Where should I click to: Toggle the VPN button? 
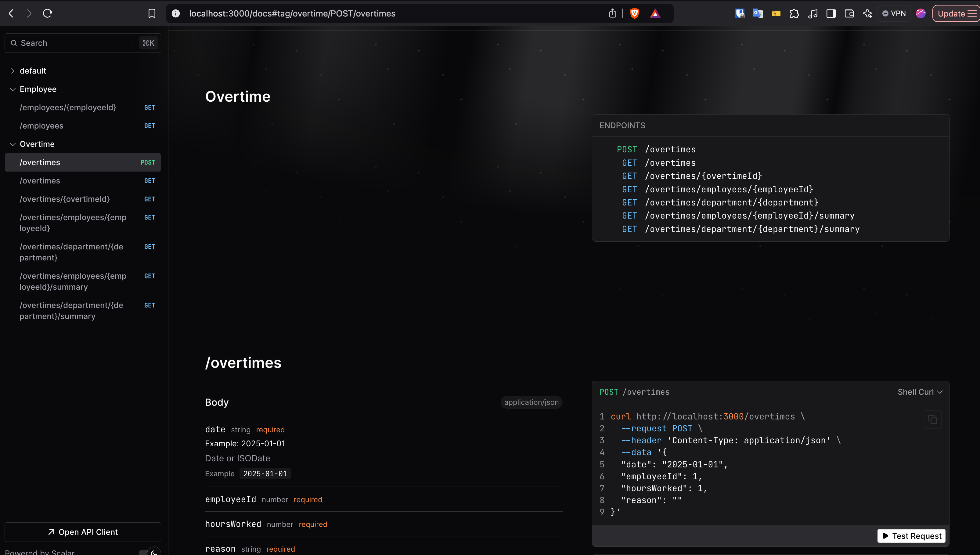click(894, 13)
